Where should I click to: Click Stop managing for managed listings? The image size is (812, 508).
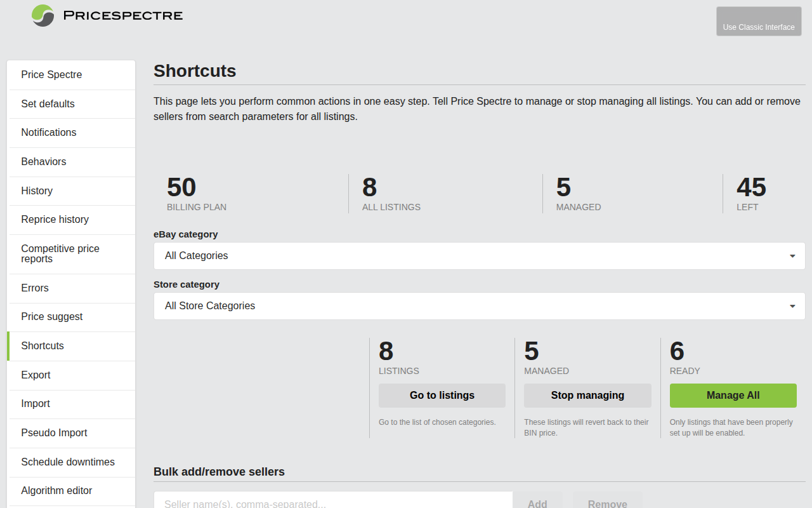pyautogui.click(x=587, y=395)
